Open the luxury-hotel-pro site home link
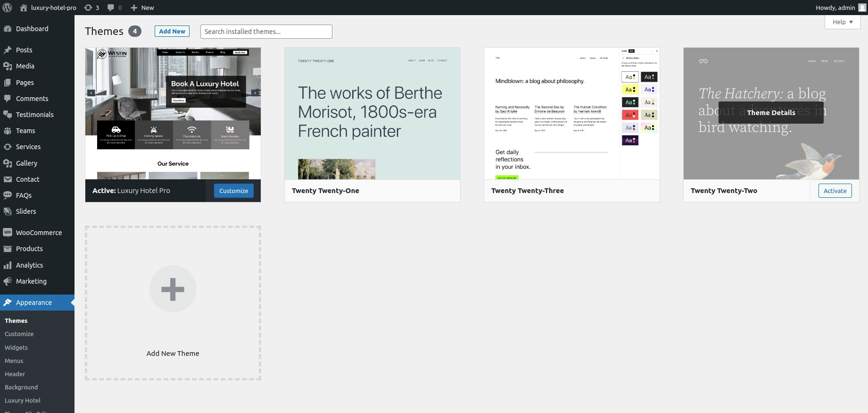 click(x=48, y=8)
